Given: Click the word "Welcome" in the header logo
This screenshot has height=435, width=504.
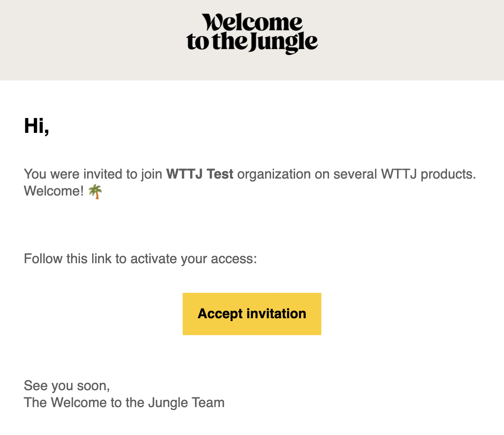Looking at the screenshot, I should [252, 23].
